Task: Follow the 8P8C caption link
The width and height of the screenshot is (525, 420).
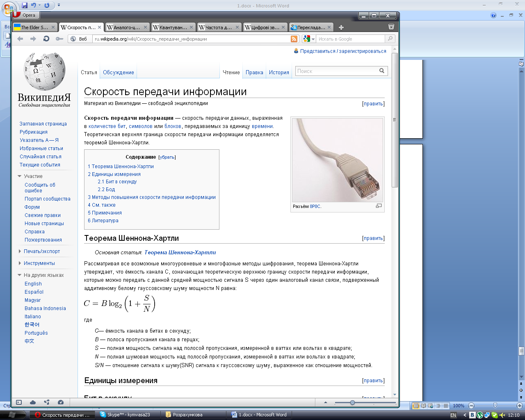Action: 315,206
